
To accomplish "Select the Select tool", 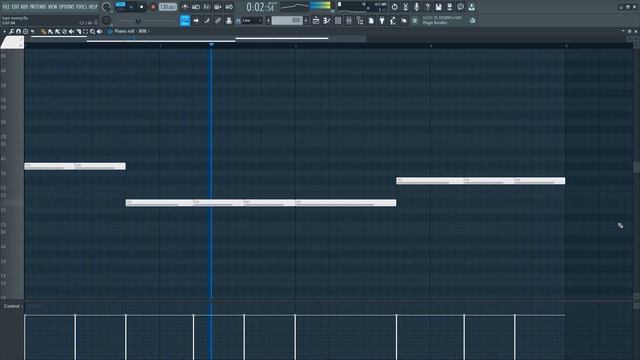I will click(85, 31).
